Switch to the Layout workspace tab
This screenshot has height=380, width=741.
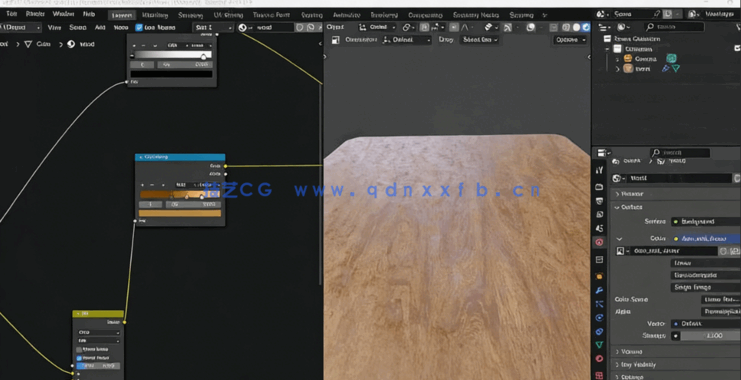pos(122,15)
